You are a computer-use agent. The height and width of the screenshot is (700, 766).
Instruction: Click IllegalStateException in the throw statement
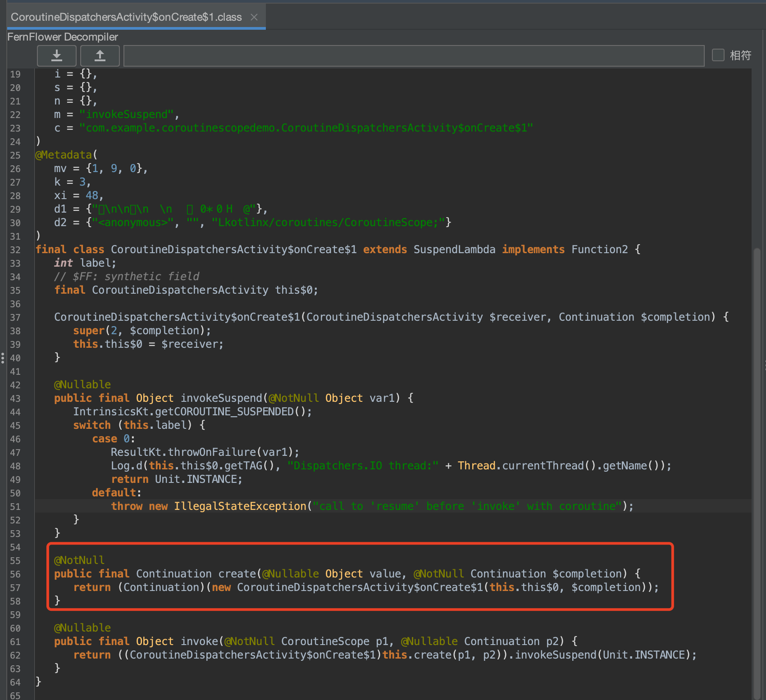(x=240, y=506)
